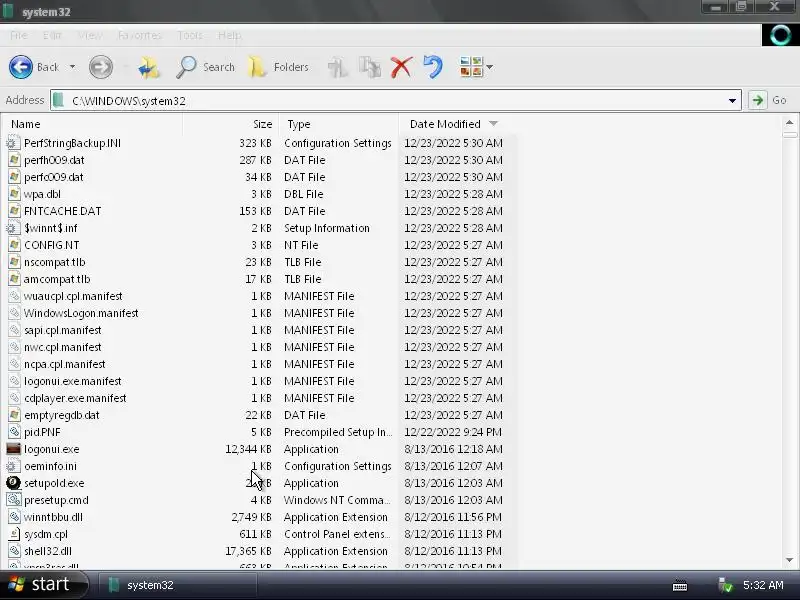Image resolution: width=800 pixels, height=600 pixels.
Task: Open the Tools menu
Action: [x=190, y=35]
